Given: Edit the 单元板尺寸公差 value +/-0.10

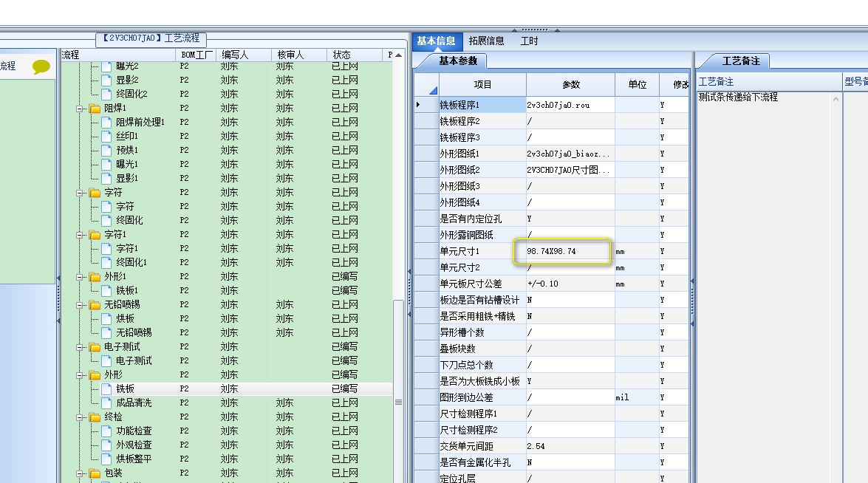Looking at the screenshot, I should (x=570, y=284).
